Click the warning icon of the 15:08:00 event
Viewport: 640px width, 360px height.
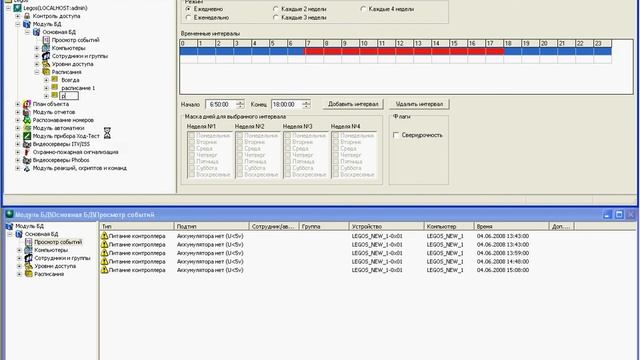pos(104,270)
